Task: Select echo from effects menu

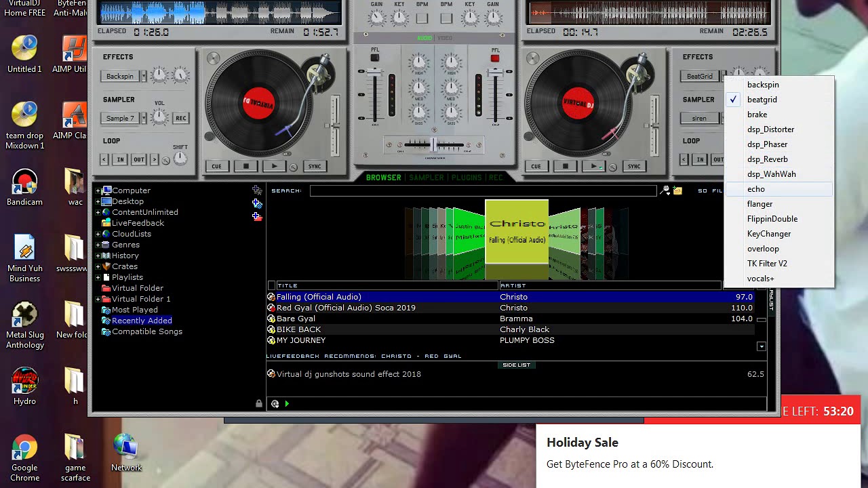Action: click(779, 189)
